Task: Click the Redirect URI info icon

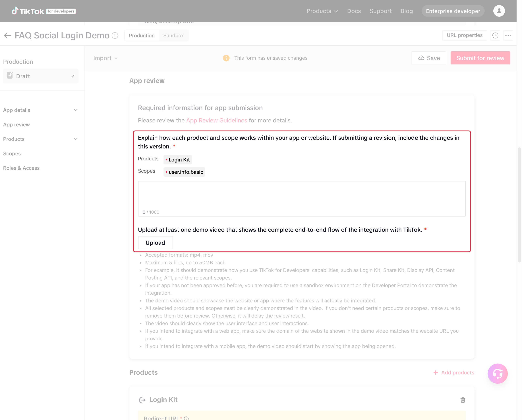Action: coord(186,418)
